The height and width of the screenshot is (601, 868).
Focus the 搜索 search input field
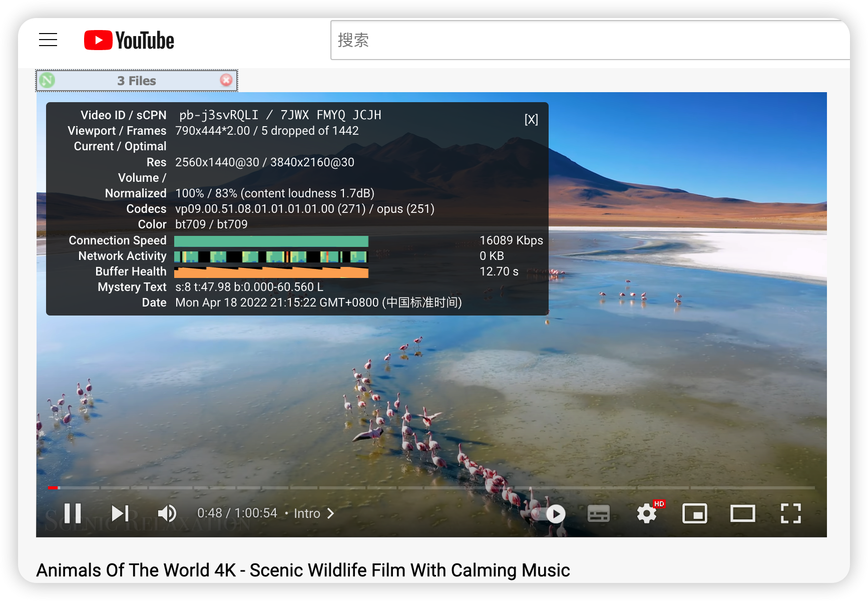pyautogui.click(x=590, y=40)
